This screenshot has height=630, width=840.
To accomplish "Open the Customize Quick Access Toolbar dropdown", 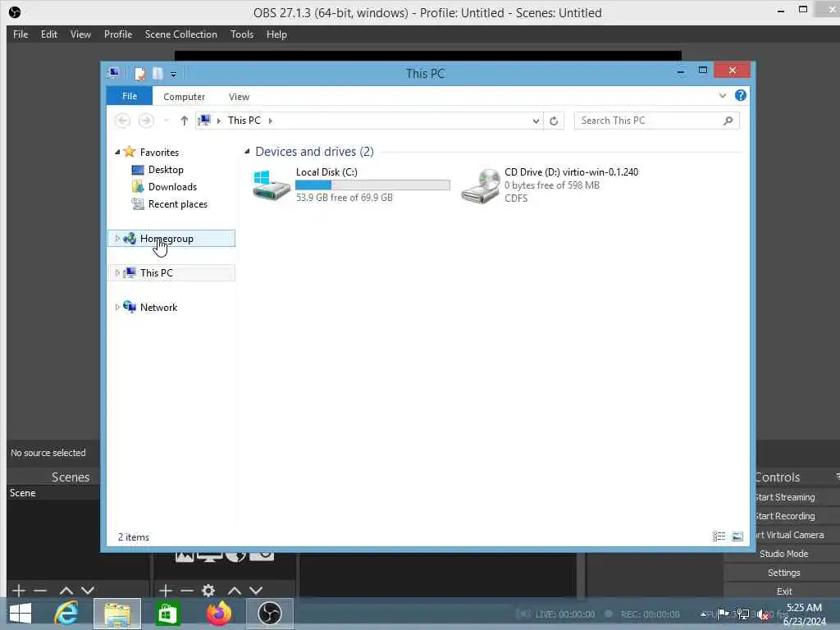I will (174, 75).
